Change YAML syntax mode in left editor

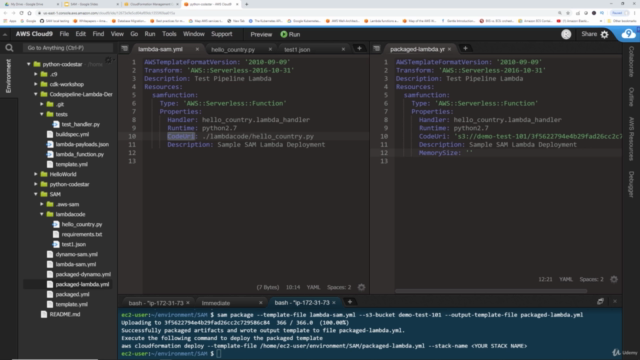point(313,287)
